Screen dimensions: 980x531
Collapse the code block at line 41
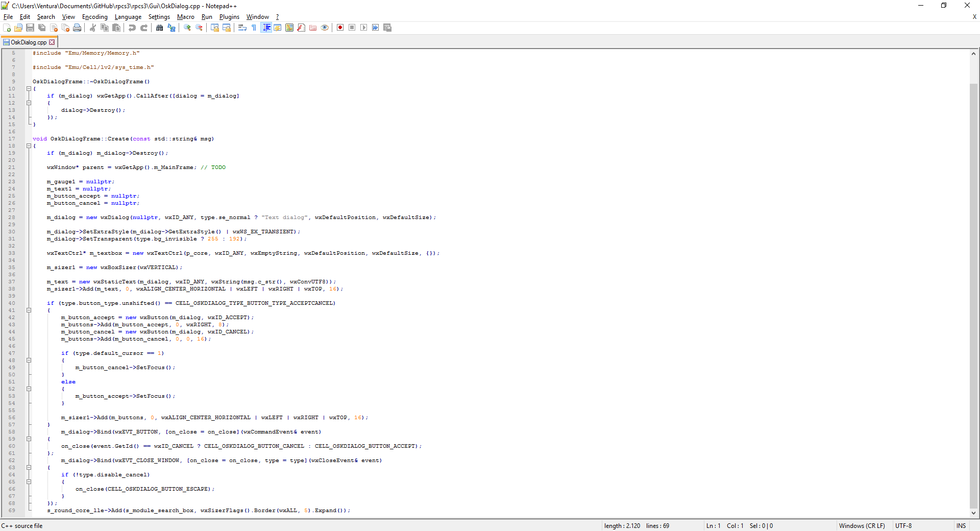(29, 310)
